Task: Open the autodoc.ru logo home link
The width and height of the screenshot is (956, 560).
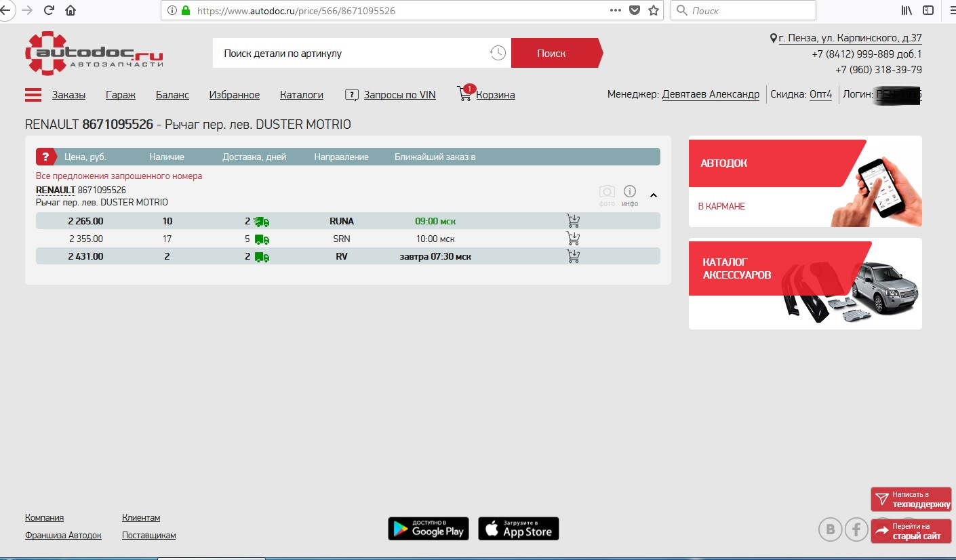Action: pyautogui.click(x=94, y=53)
